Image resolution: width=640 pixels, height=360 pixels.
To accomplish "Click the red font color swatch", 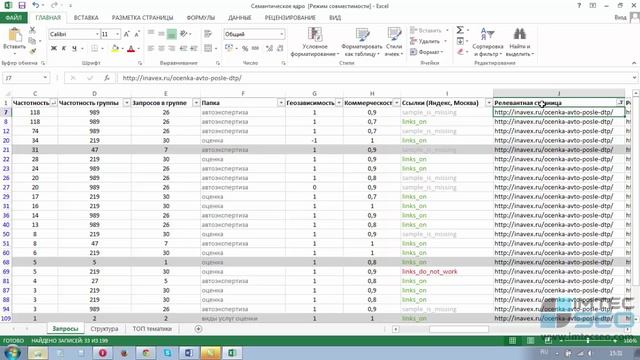I will point(131,49).
